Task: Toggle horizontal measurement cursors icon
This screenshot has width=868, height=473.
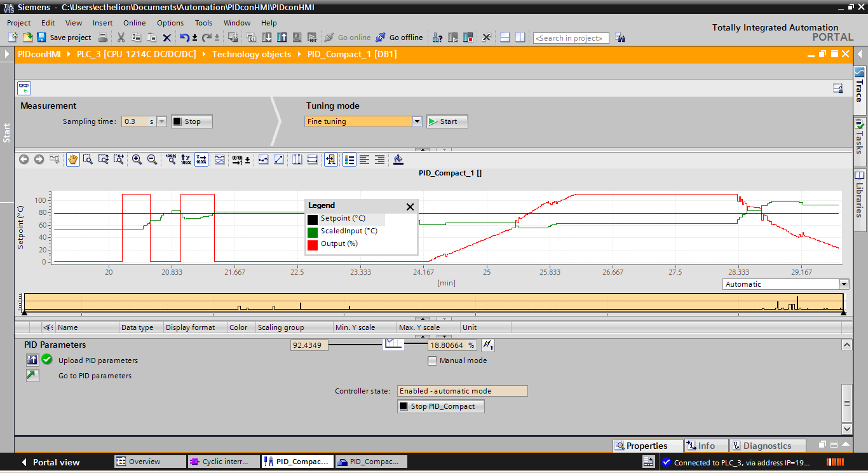Action: pos(312,160)
